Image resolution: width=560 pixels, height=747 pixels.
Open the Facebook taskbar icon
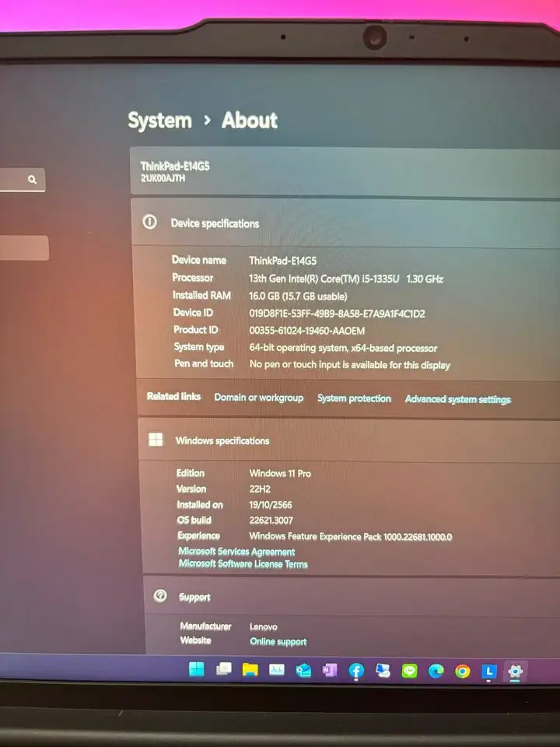click(356, 671)
